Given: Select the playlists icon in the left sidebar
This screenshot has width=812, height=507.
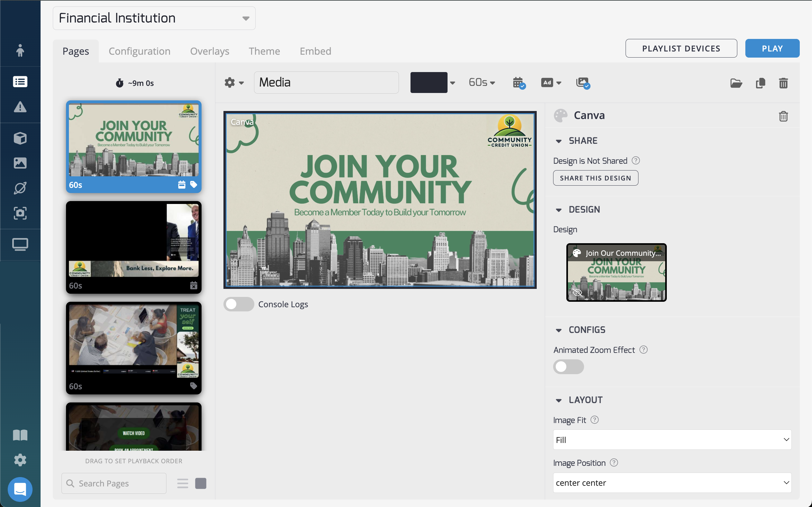Looking at the screenshot, I should click(20, 81).
